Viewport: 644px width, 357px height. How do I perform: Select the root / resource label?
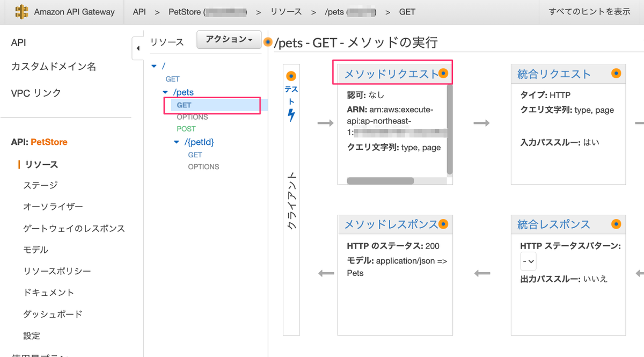click(x=163, y=65)
